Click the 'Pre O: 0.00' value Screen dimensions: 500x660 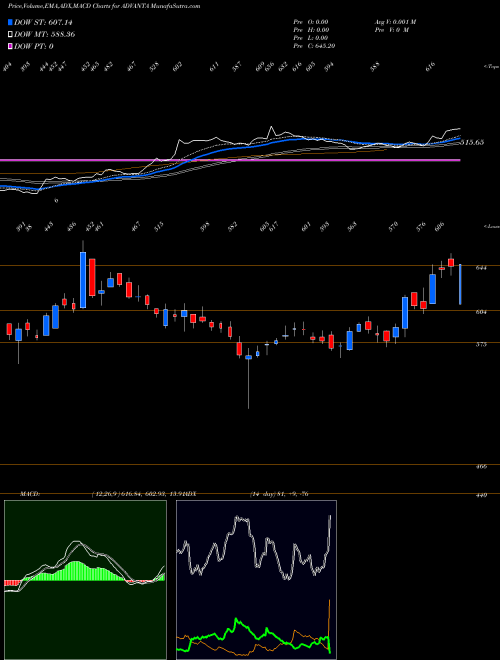311,22
